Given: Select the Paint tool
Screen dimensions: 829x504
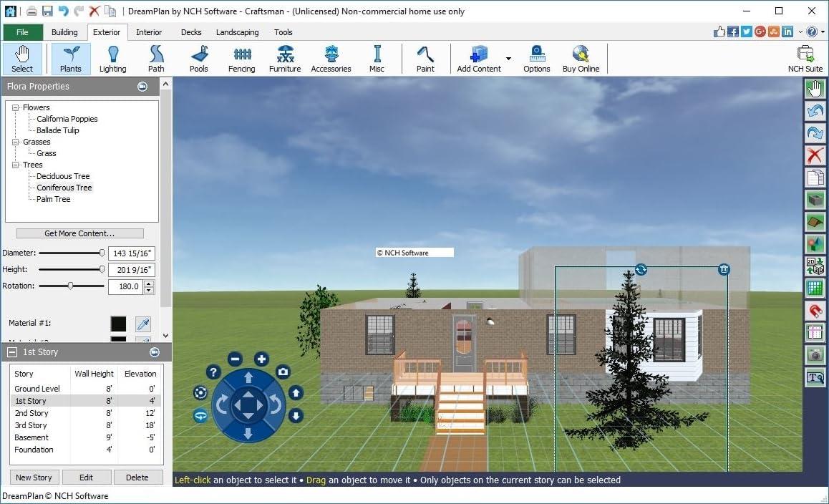Looking at the screenshot, I should [425, 57].
